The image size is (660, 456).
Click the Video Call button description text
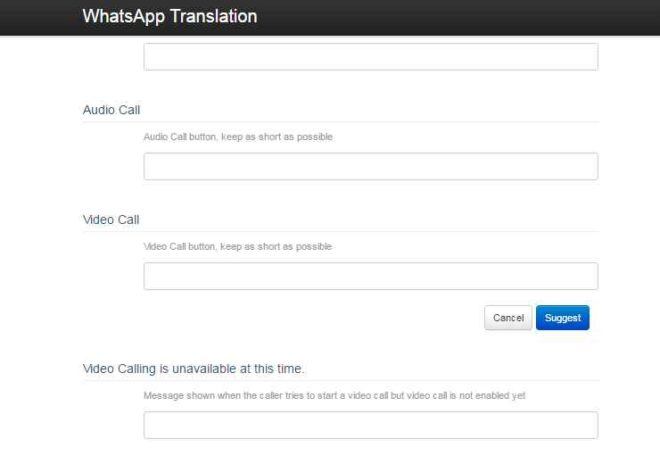pos(238,246)
